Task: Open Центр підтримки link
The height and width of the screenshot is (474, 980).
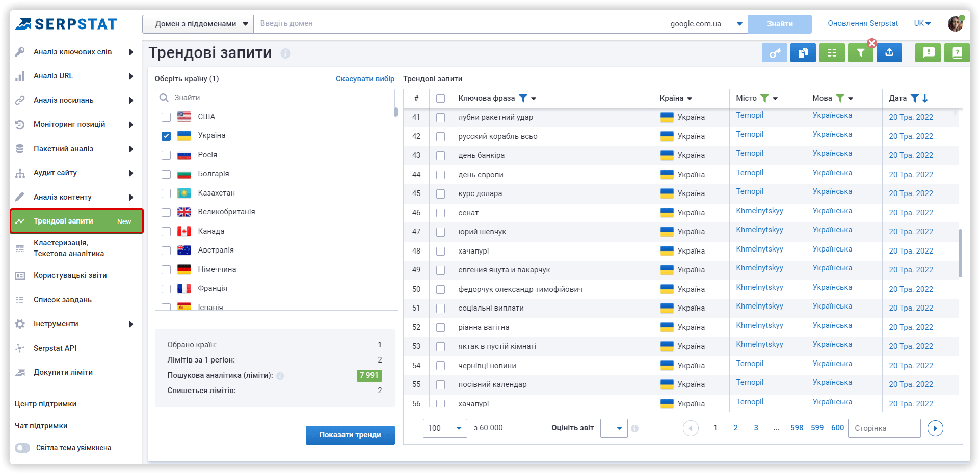Action: coord(45,404)
